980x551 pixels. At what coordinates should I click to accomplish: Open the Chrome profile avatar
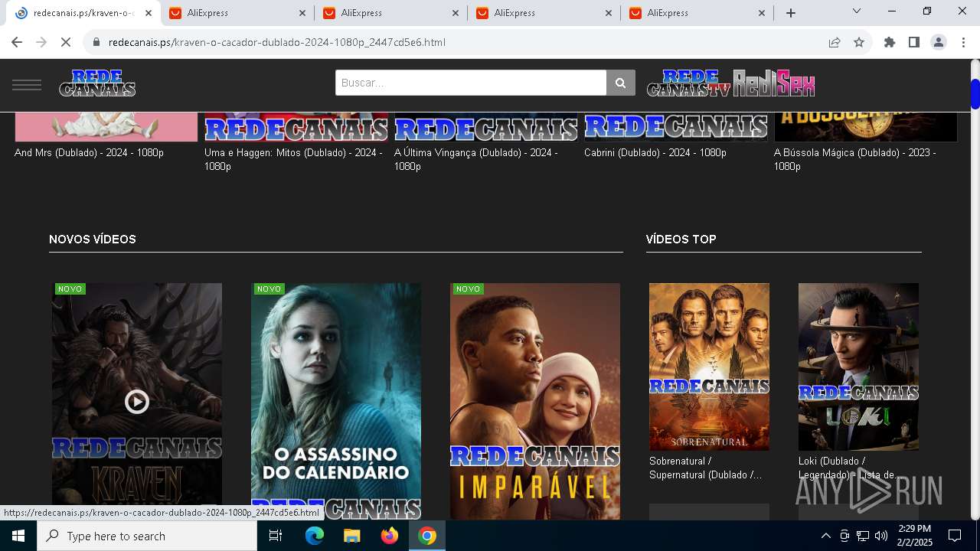tap(939, 42)
